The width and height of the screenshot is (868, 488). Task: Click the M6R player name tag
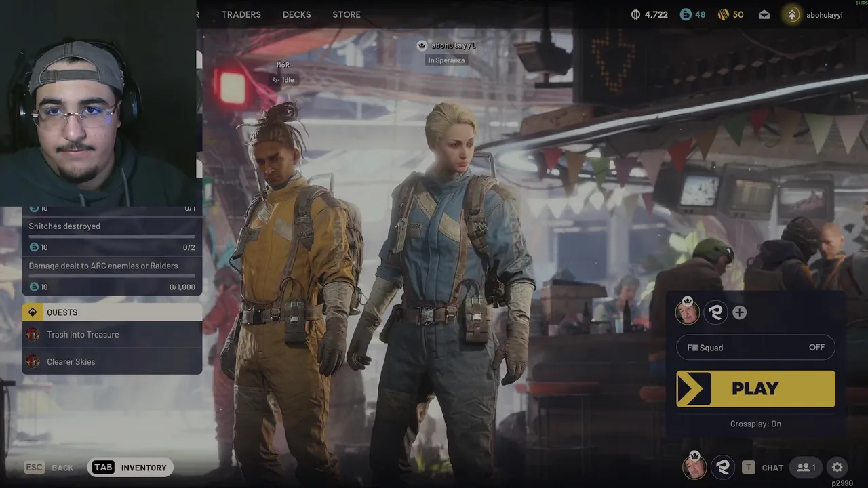[x=283, y=65]
